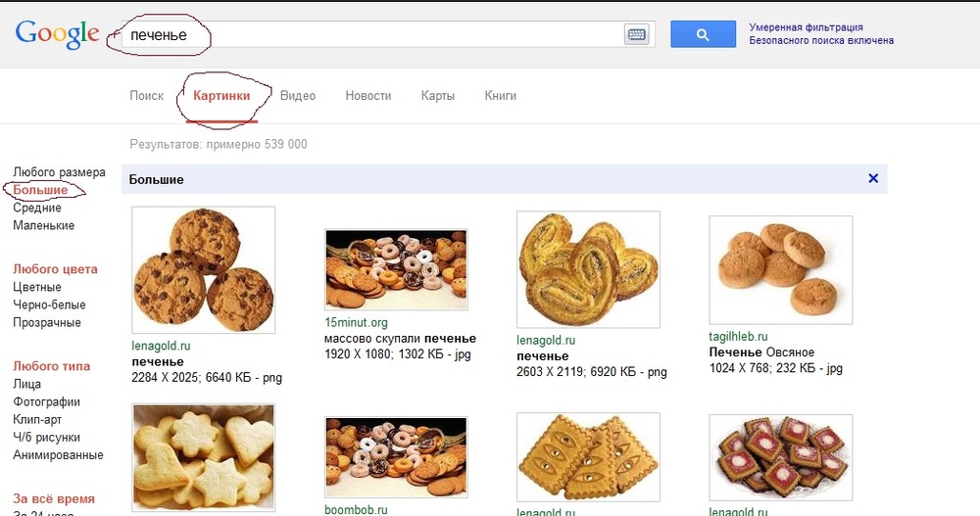This screenshot has width=980, height=516.
Task: Filter results by Клип-арт type
Action: coord(39,419)
